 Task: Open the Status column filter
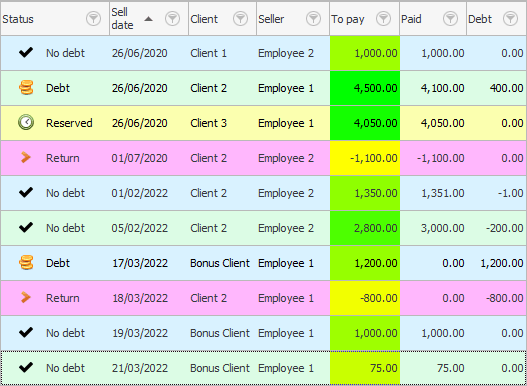coord(93,19)
